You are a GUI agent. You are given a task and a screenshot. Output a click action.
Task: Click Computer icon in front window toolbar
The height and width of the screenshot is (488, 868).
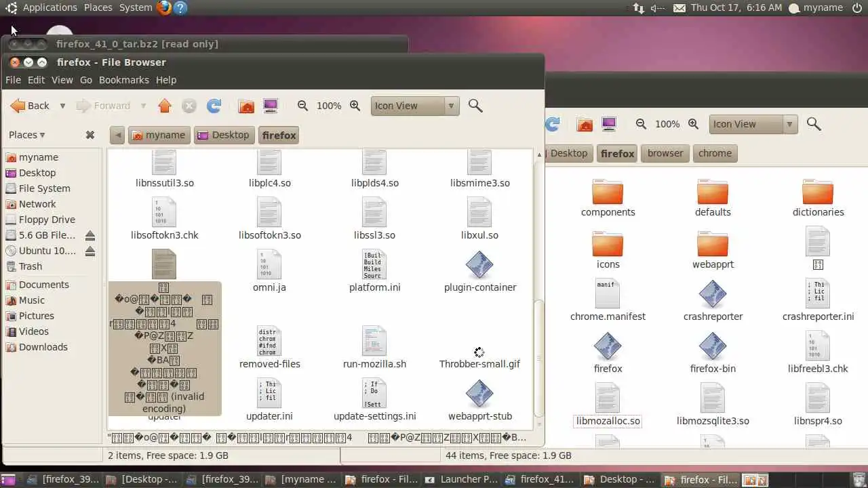271,106
